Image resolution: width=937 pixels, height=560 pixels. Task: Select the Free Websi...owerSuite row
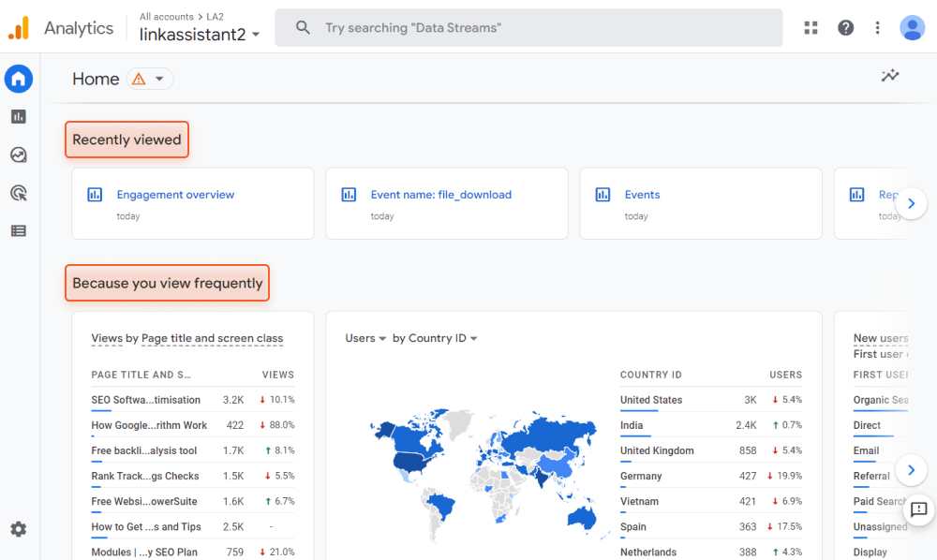192,502
